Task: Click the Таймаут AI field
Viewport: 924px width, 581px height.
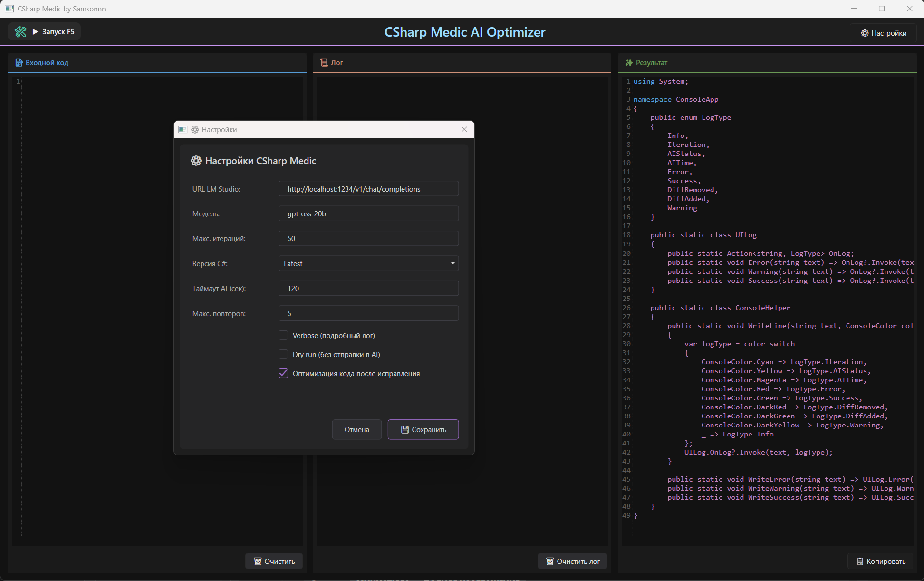Action: 368,289
